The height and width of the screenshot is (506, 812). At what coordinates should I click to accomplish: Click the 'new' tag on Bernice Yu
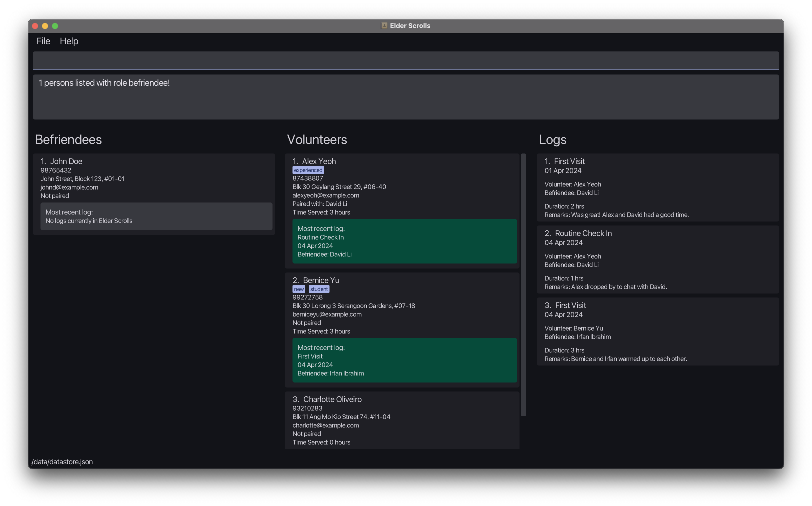pos(299,289)
